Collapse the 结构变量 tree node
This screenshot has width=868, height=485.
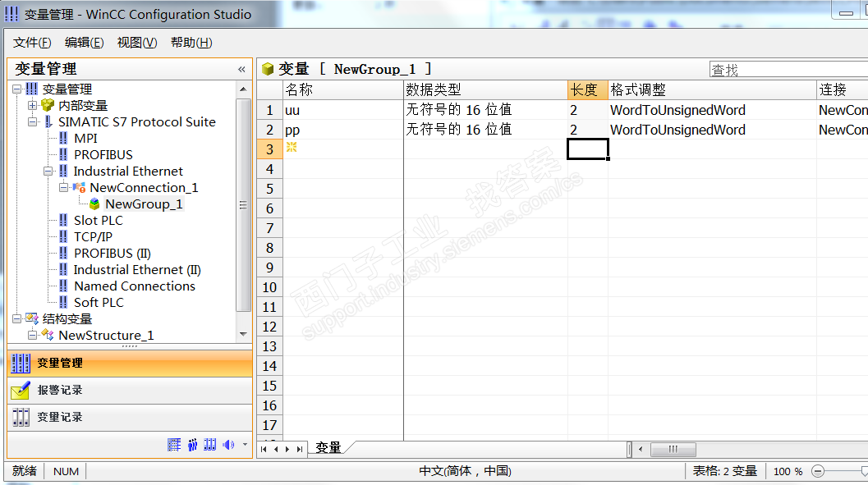point(16,318)
